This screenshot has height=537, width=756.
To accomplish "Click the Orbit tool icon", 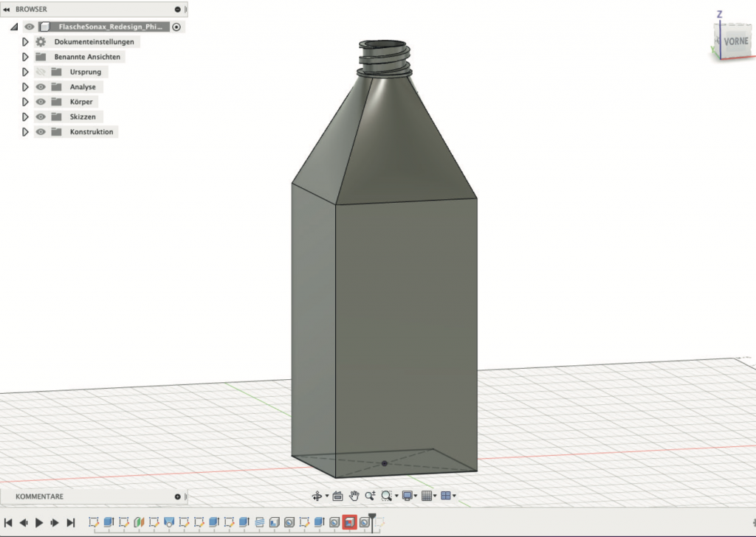I will [317, 496].
